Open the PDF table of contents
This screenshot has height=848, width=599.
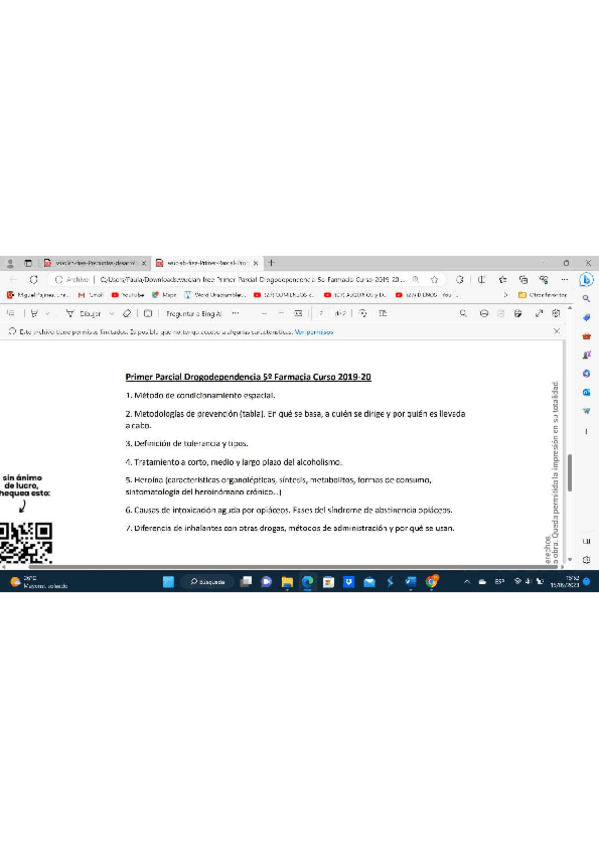pos(11,313)
